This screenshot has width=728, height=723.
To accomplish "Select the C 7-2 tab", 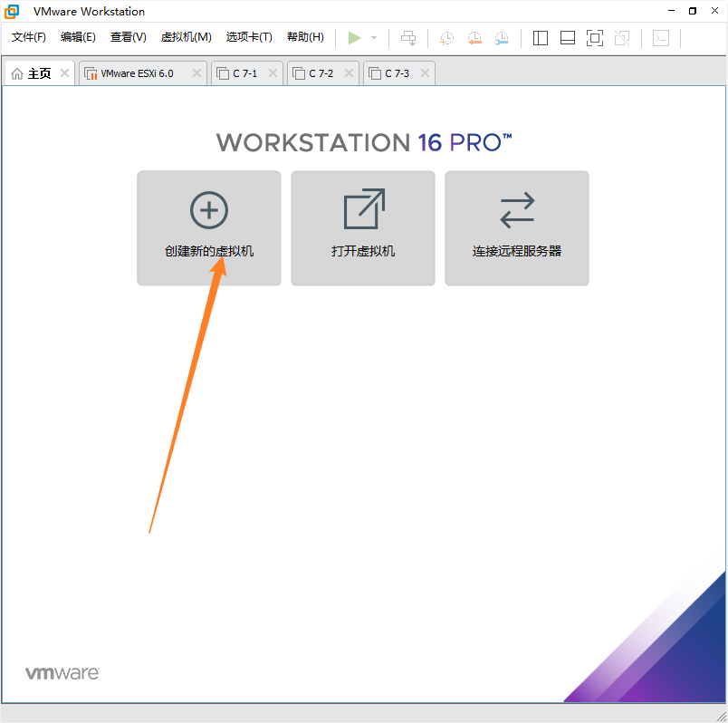I will coord(320,73).
